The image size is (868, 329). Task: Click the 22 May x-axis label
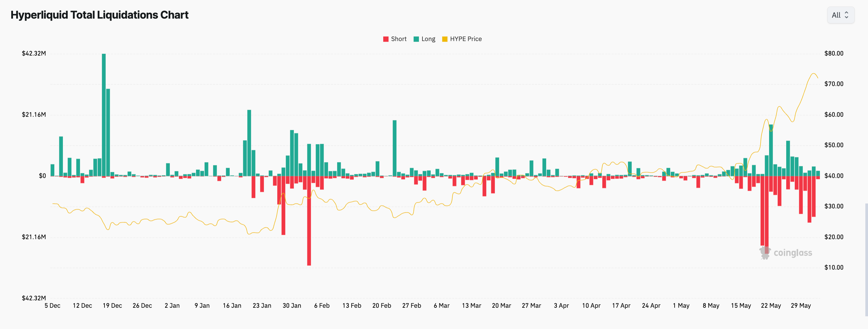[771, 306]
